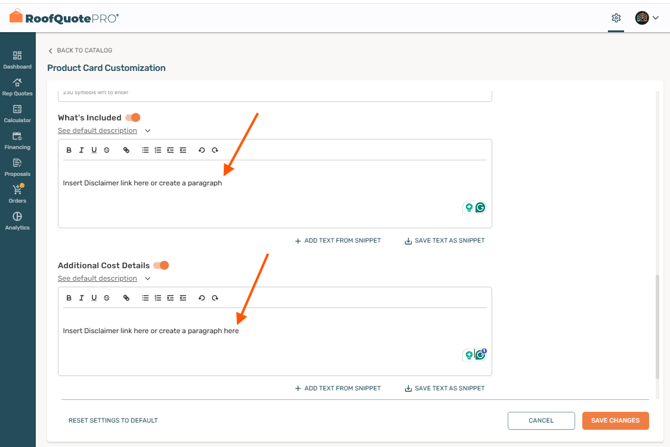Click italic icon in Additional Cost Details editor
Screen dimensions: 670x447
coord(82,298)
